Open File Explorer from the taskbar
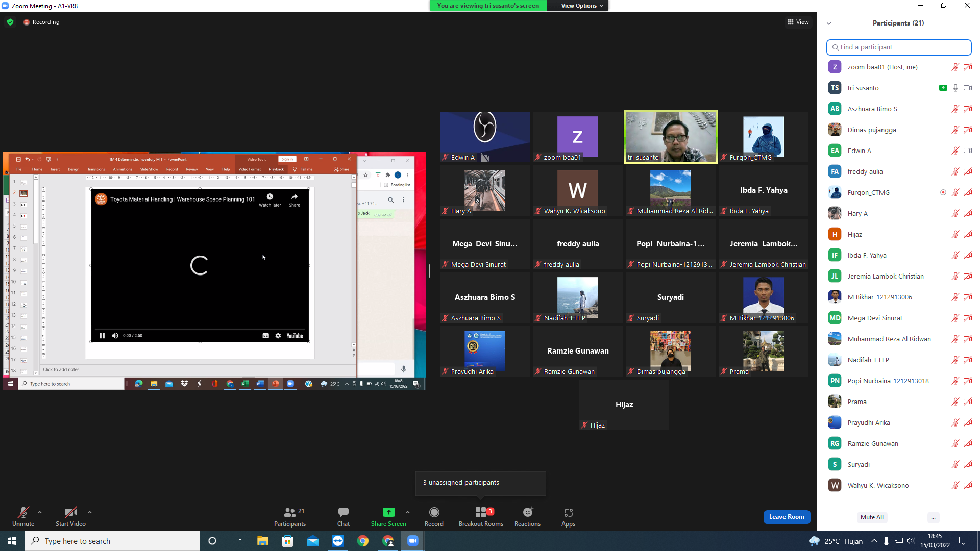980x551 pixels. (x=262, y=541)
